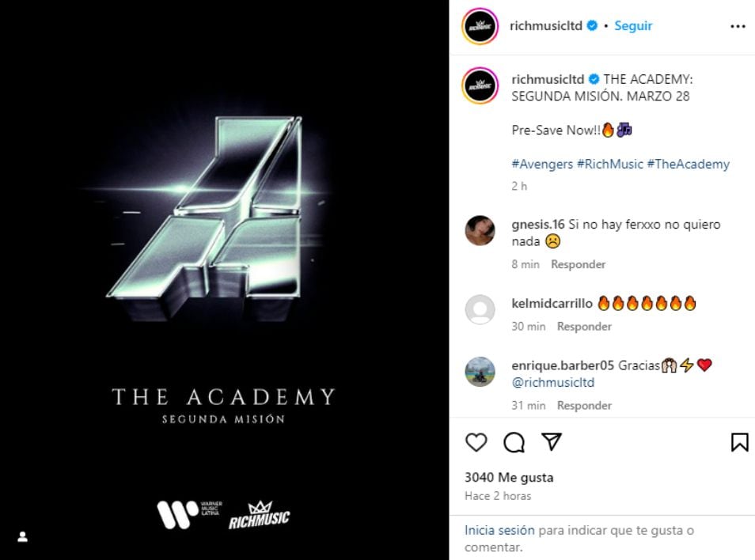
Task: Open the three-dot more options menu
Action: pyautogui.click(x=738, y=26)
